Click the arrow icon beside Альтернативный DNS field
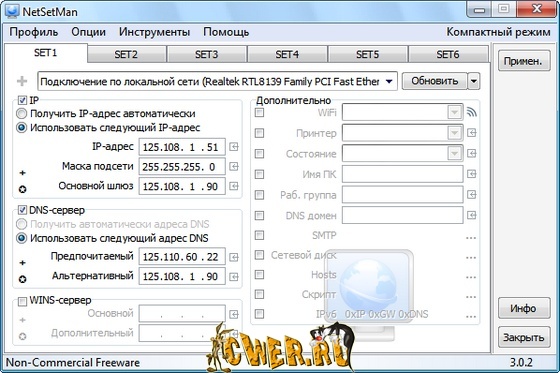Viewport: 560px width, 373px height. pyautogui.click(x=234, y=277)
